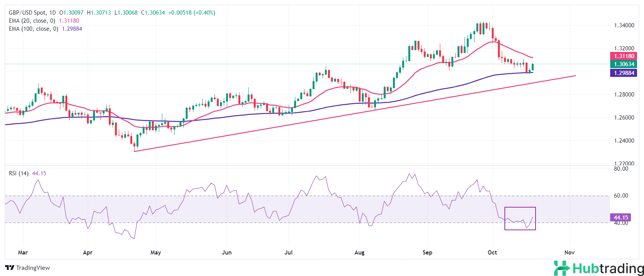
Task: Select the purple rectangle on RSI pane
Action: [x=520, y=208]
